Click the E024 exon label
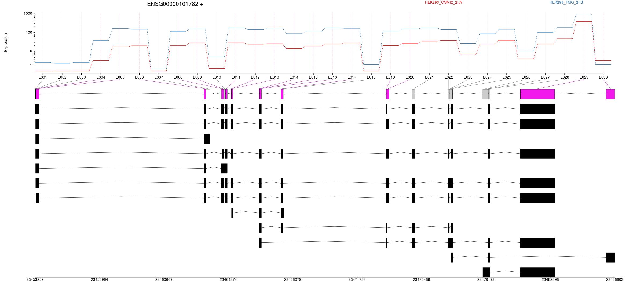This screenshot has height=284, width=644. point(487,77)
